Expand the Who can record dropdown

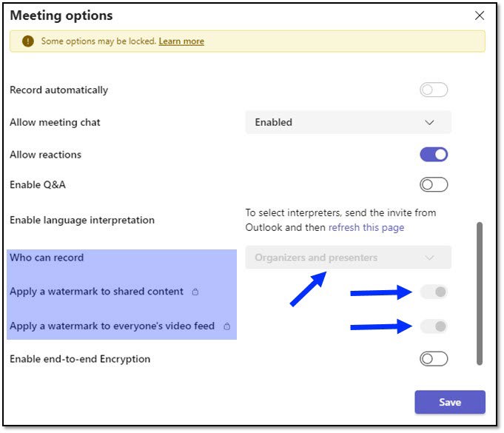coord(348,258)
